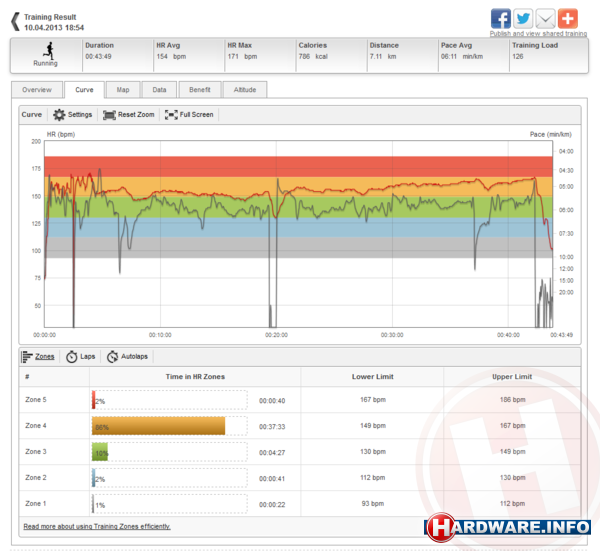Click the Laps stopwatch icon
Viewport: 600px width, 551px height.
coord(72,357)
